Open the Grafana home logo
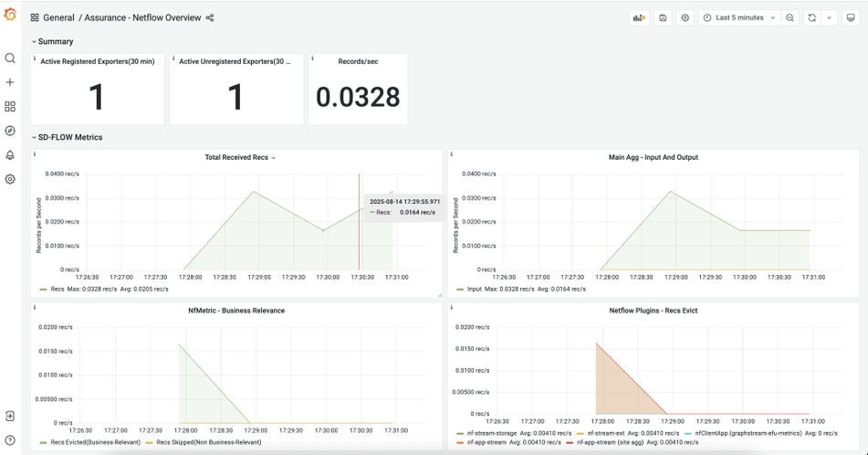 tap(10, 15)
